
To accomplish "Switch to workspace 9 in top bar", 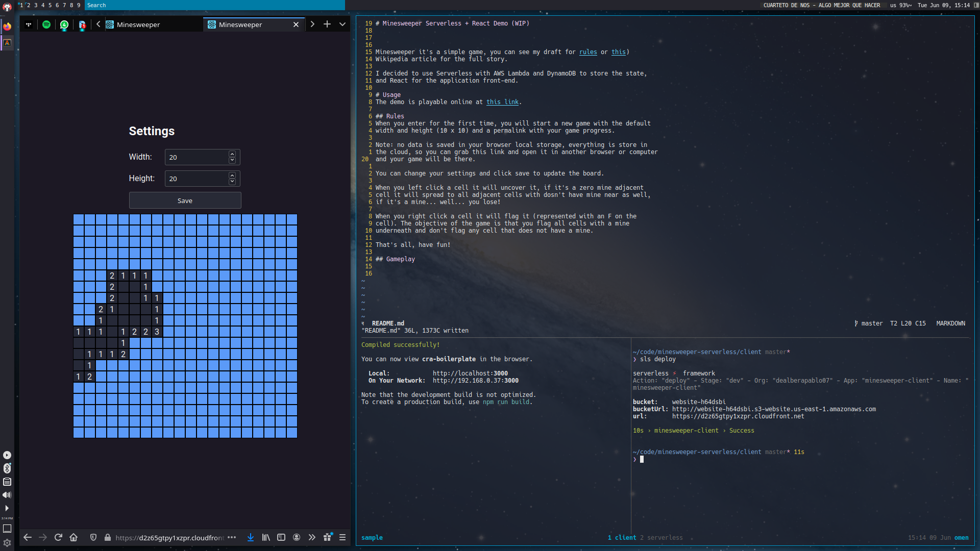I will tap(79, 5).
